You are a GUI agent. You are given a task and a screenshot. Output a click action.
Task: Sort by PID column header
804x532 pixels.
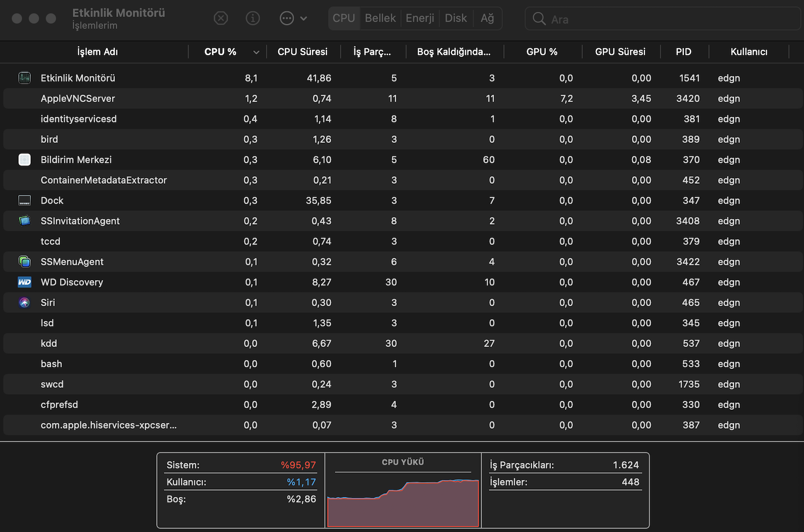[x=684, y=52]
